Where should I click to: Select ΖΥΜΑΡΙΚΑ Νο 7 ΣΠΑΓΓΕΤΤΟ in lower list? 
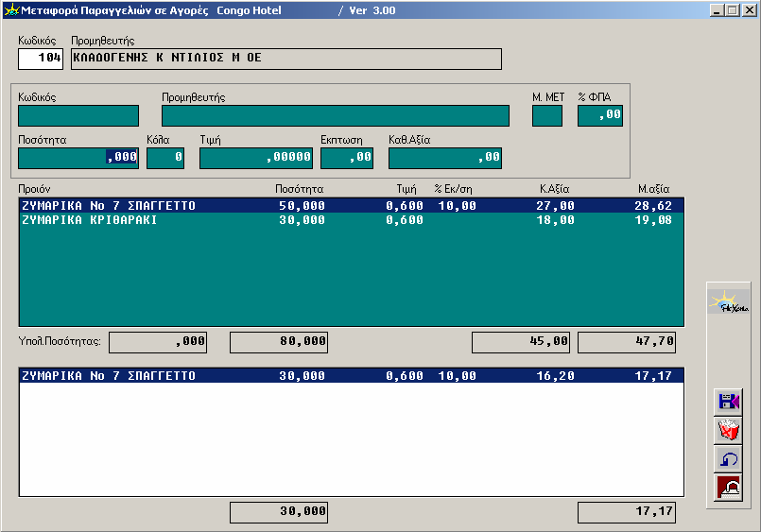[352, 376]
